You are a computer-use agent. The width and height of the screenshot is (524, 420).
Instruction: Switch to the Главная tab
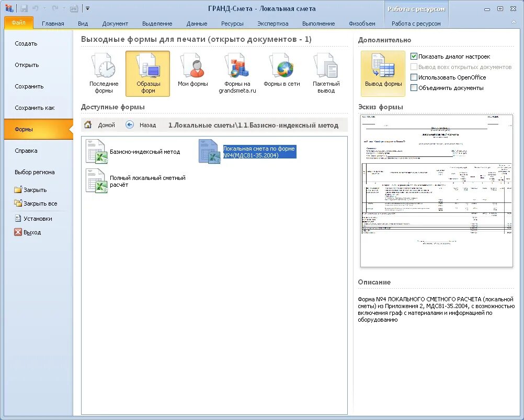click(53, 24)
